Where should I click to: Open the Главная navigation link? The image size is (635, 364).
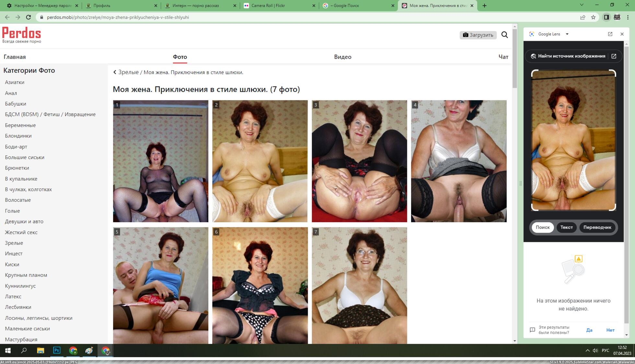click(x=14, y=57)
